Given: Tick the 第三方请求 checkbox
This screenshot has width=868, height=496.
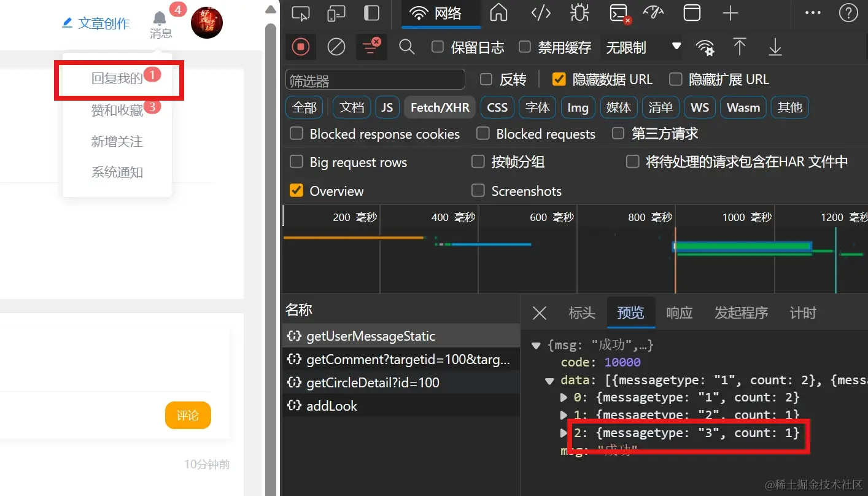Looking at the screenshot, I should point(619,133).
